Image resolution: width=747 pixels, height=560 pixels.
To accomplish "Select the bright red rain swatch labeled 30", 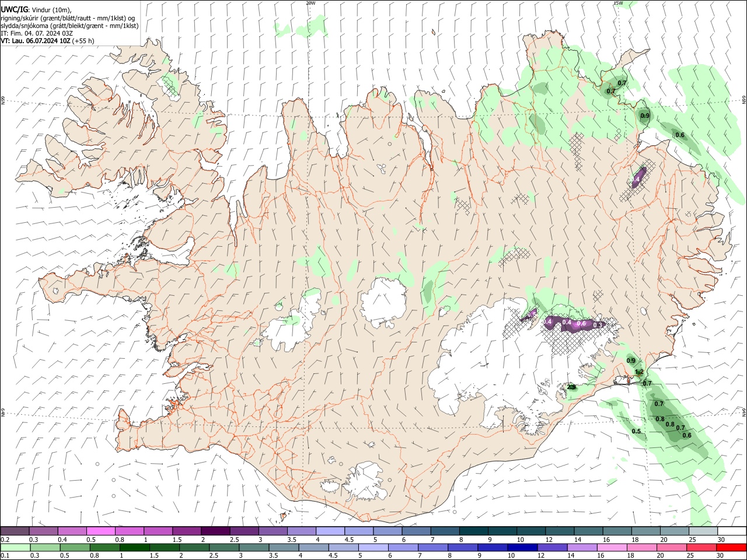I will (731, 548).
